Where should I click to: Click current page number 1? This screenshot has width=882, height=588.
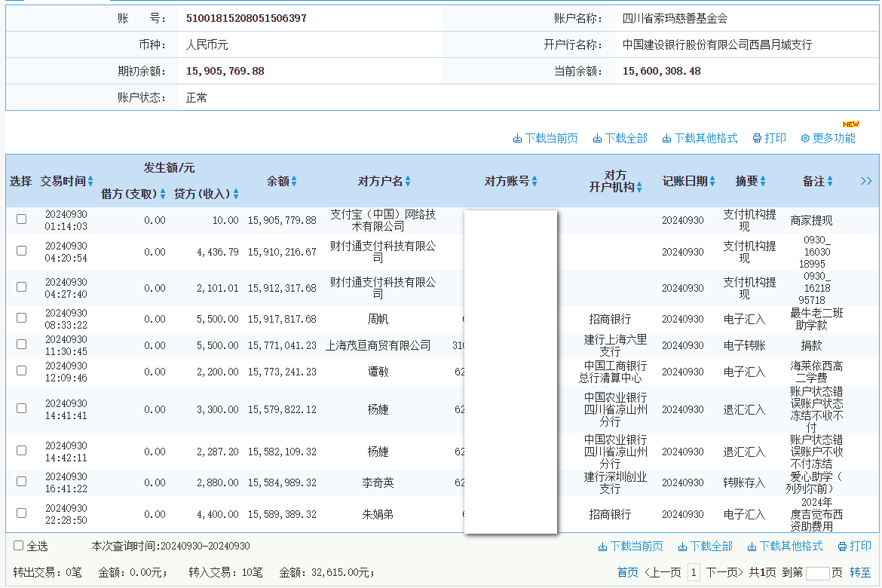tap(694, 573)
